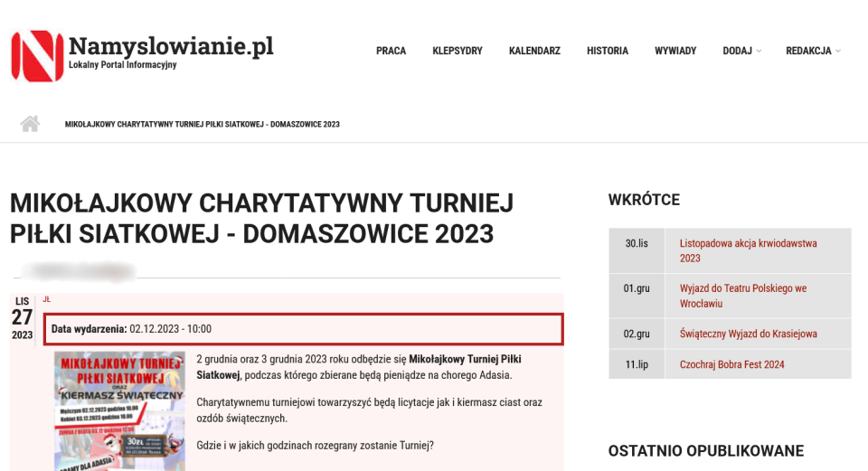Open the WYWIADY section

tap(675, 51)
